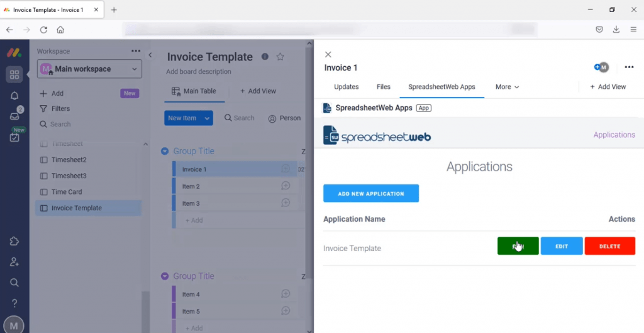Select the Invoice 1 row
This screenshot has height=333, width=644.
tap(234, 169)
